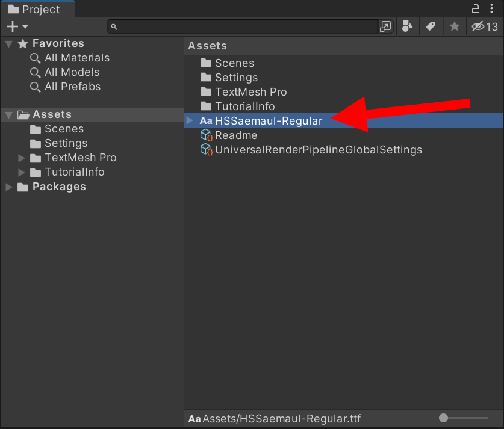The width and height of the screenshot is (504, 429).
Task: Collapse the Assets folder arrow in tree
Action: (9, 115)
